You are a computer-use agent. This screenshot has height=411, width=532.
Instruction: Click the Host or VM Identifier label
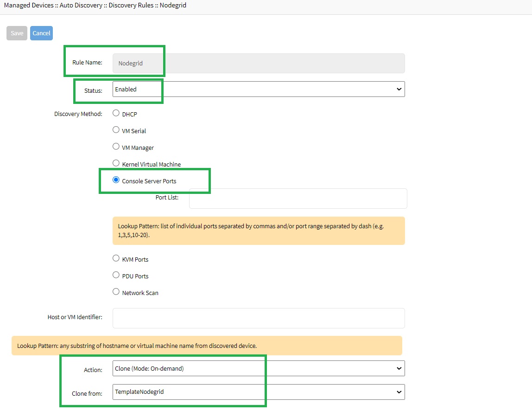75,317
